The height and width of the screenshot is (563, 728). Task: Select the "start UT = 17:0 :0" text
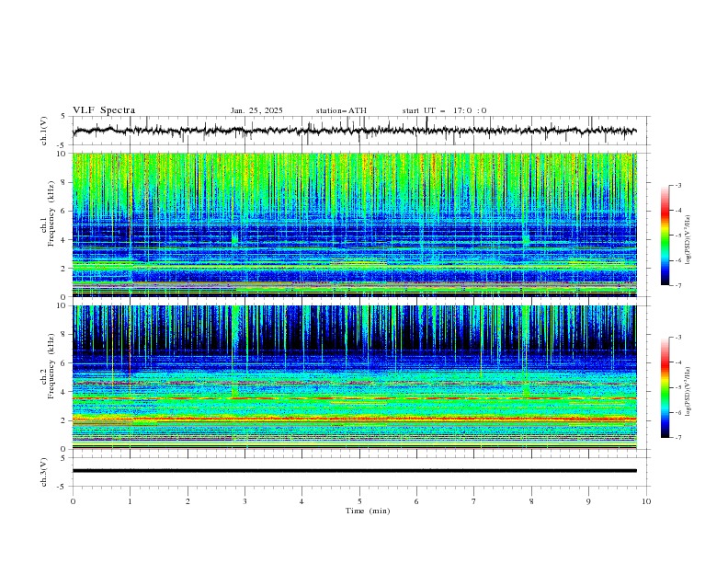pyautogui.click(x=444, y=110)
